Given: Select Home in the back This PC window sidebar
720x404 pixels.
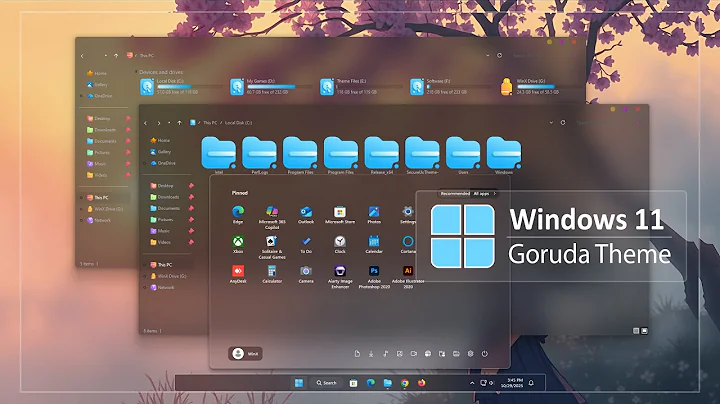Looking at the screenshot, I should pyautogui.click(x=97, y=73).
